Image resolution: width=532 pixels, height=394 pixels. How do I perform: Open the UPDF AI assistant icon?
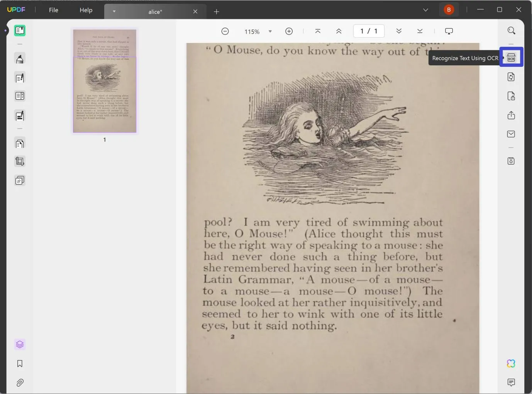(511, 363)
